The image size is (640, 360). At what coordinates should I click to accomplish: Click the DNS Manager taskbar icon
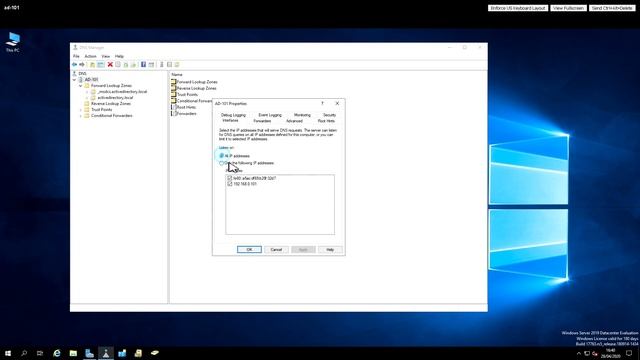pos(106,353)
